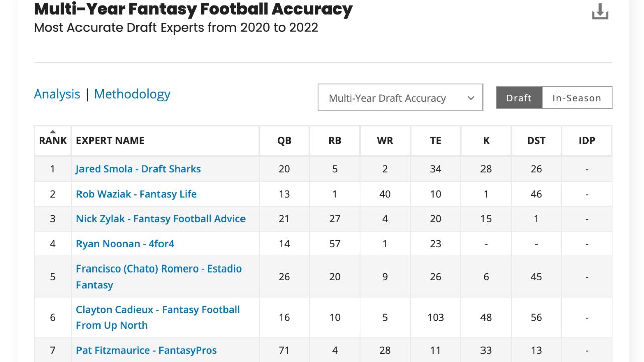The height and width of the screenshot is (362, 644).
Task: Open Nick Zylak - Fantasy Football Advice link
Action: click(161, 219)
